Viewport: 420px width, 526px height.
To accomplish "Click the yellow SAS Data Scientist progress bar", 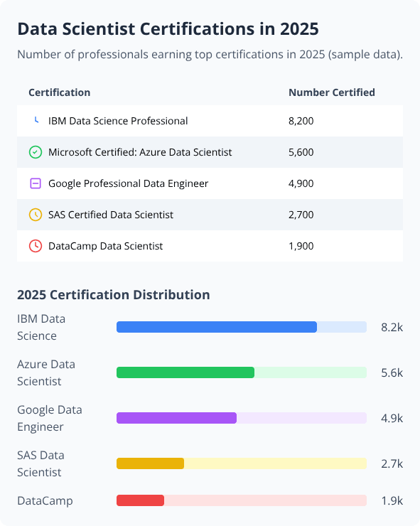I will [x=242, y=463].
